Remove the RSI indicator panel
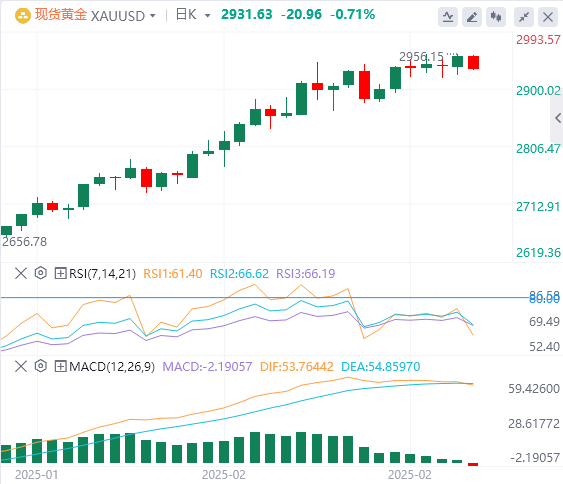This screenshot has width=563, height=484. click(x=21, y=274)
